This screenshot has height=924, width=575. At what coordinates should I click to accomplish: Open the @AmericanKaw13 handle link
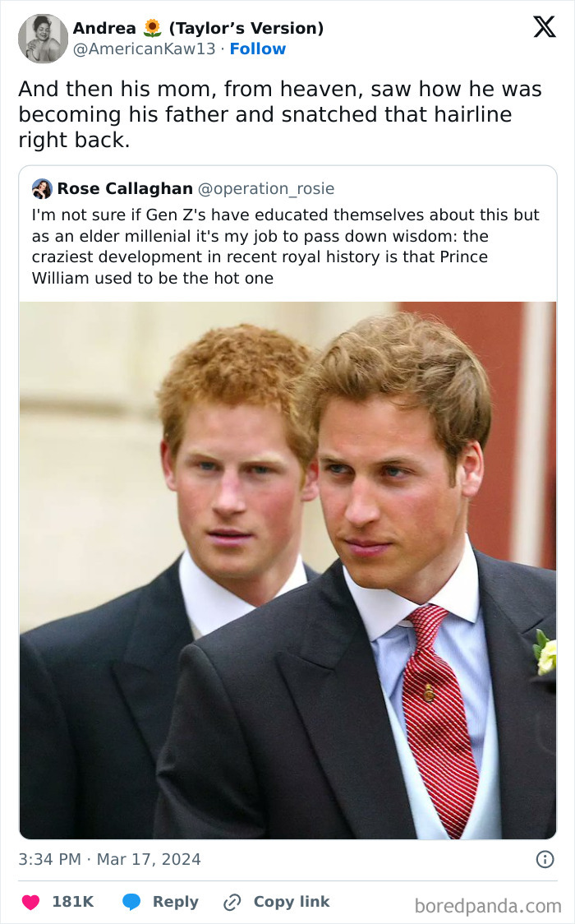(145, 49)
